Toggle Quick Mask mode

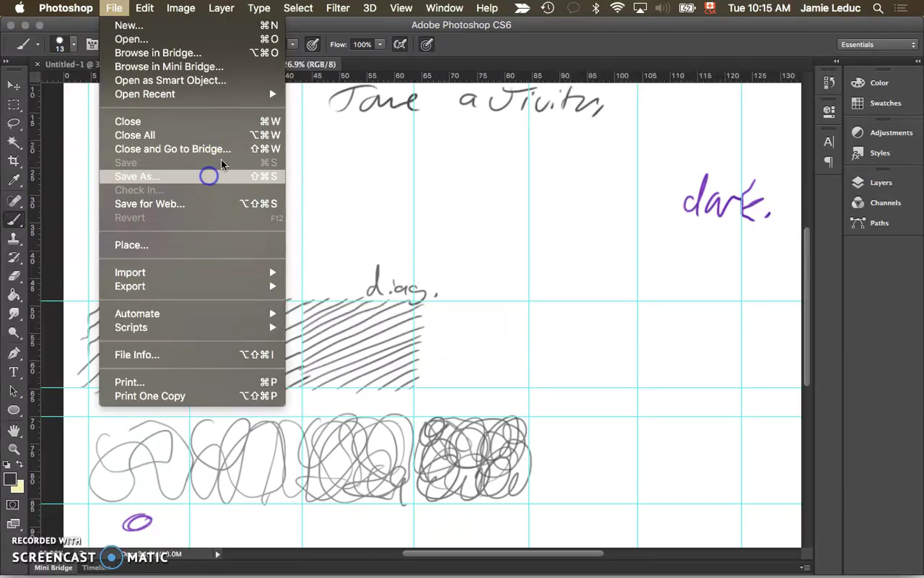(13, 505)
